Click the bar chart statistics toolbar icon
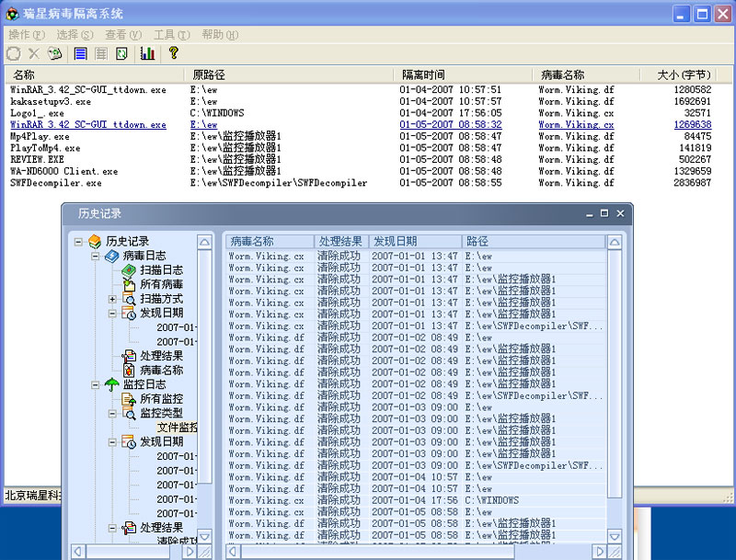736x560 pixels. [147, 53]
